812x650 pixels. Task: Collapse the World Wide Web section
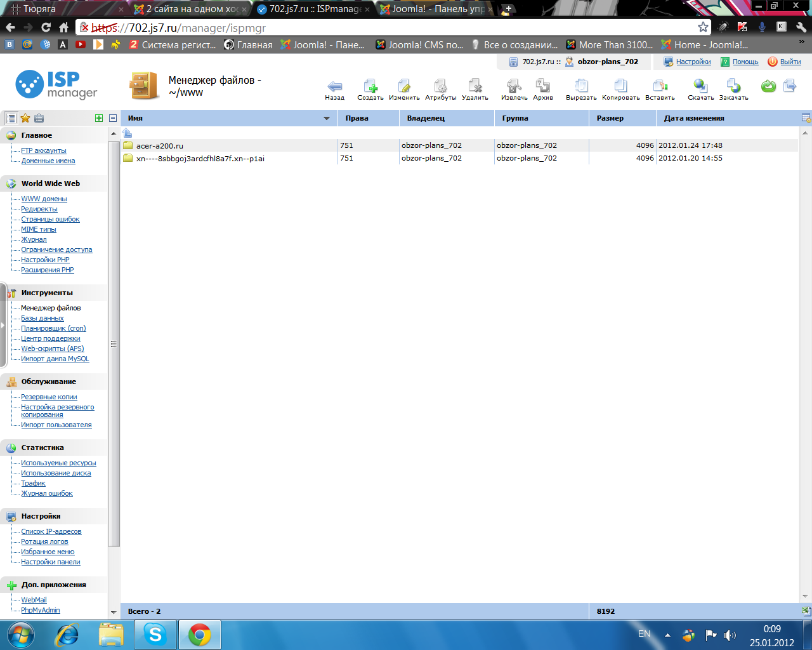(x=51, y=183)
